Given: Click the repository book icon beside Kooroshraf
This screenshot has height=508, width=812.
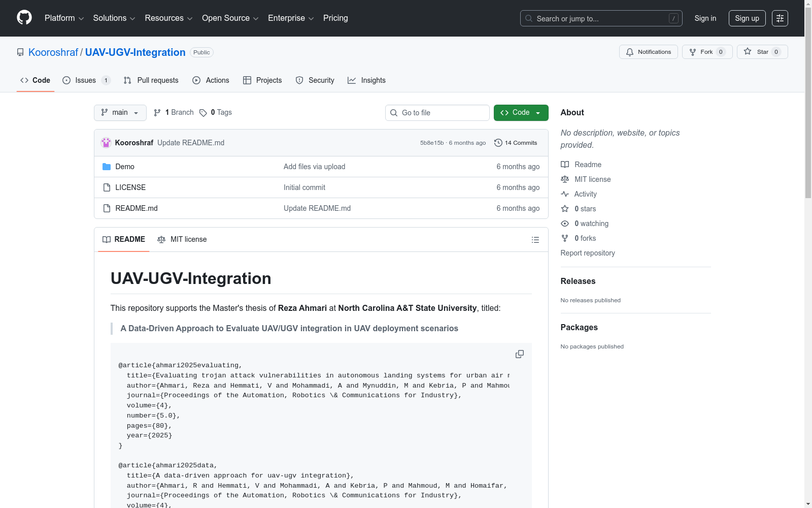Looking at the screenshot, I should click(20, 52).
